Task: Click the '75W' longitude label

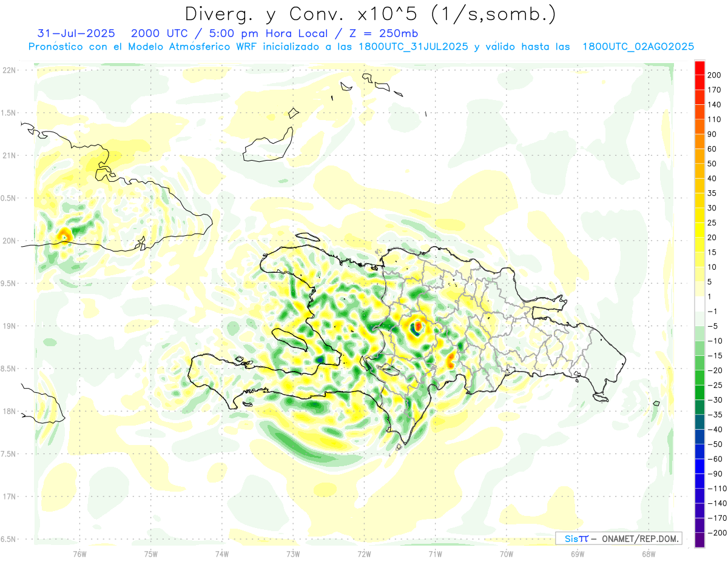Action: point(150,554)
